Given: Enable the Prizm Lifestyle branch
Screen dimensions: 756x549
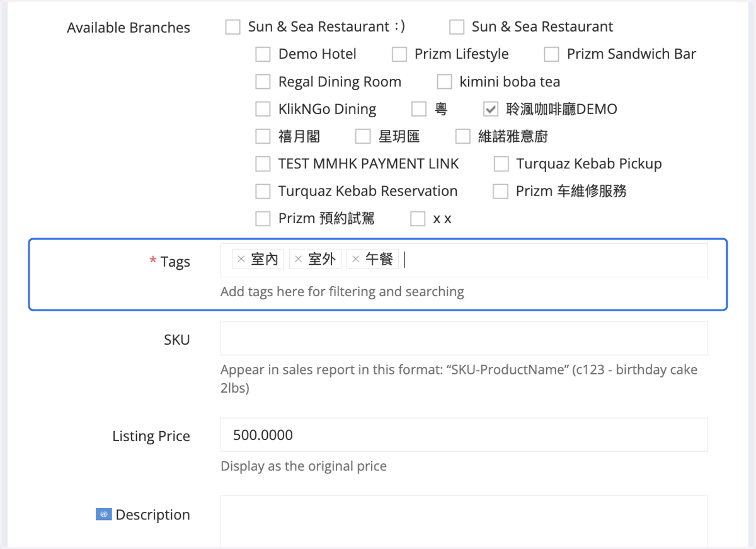Looking at the screenshot, I should tap(399, 55).
